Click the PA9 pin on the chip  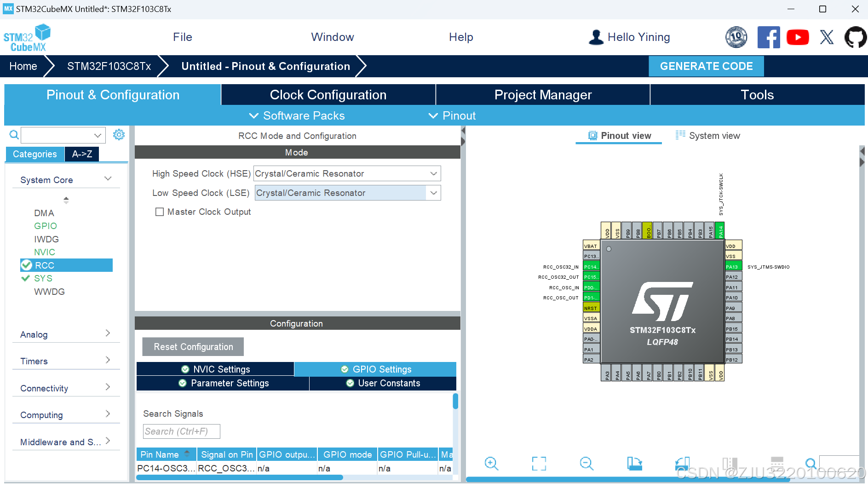(x=734, y=308)
